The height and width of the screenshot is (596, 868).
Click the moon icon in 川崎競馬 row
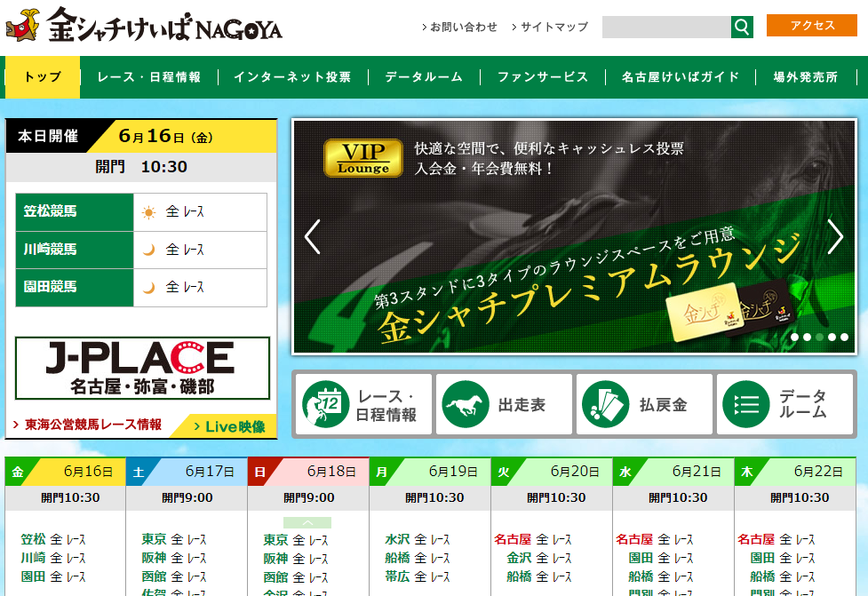coord(148,250)
